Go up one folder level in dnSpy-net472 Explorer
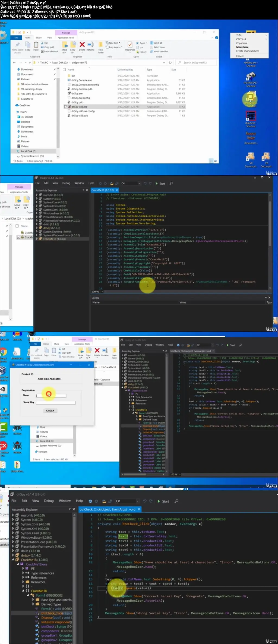 [30, 63]
